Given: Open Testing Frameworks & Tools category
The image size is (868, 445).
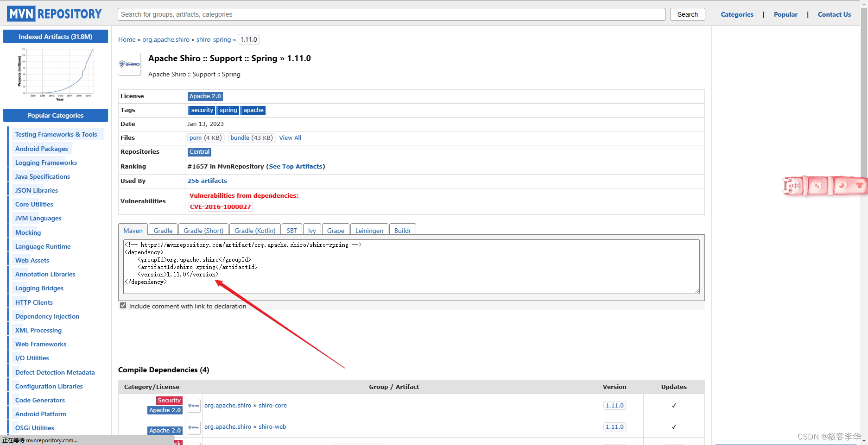Looking at the screenshot, I should [x=56, y=134].
